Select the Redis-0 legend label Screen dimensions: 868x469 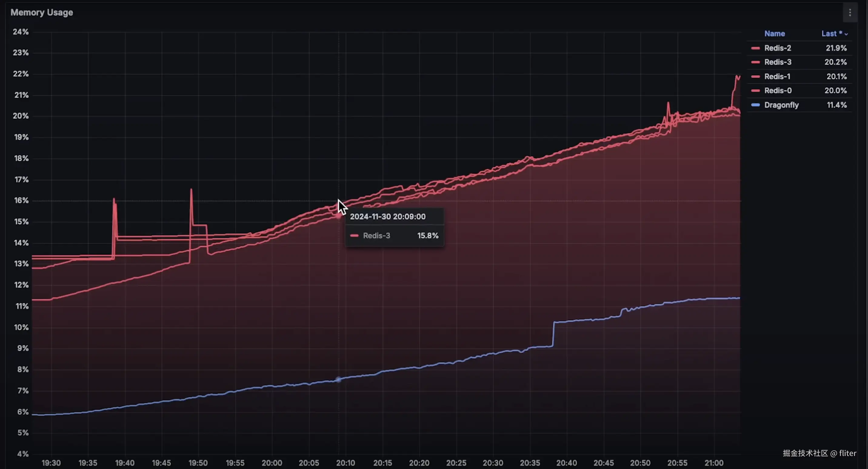click(778, 91)
